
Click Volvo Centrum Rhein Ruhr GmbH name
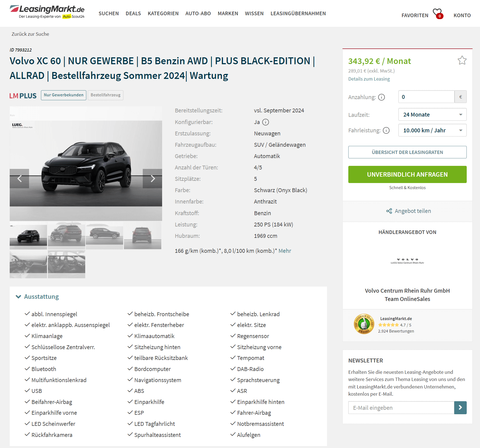(x=407, y=291)
